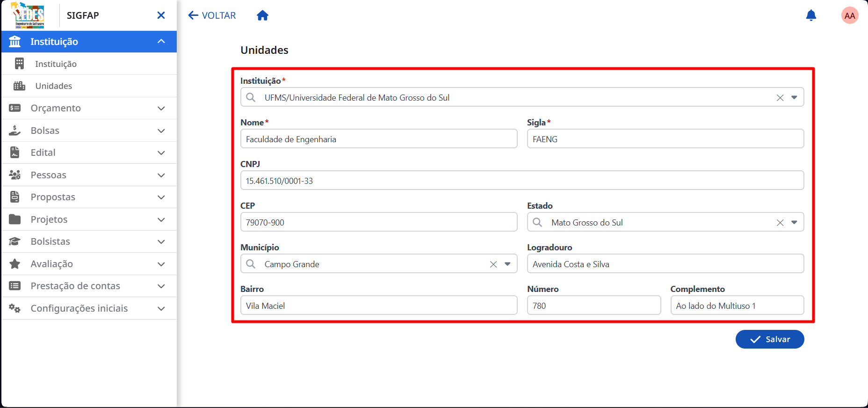Viewport: 868px width, 408px height.
Task: Clear the Município selection
Action: click(x=493, y=264)
